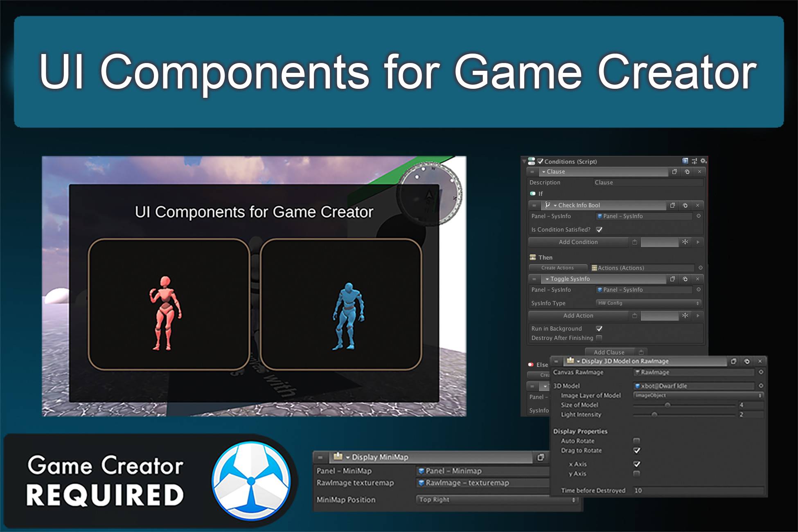Click add icon on Check Info Bool row
Viewport: 798px width, 532px height.
(x=685, y=205)
